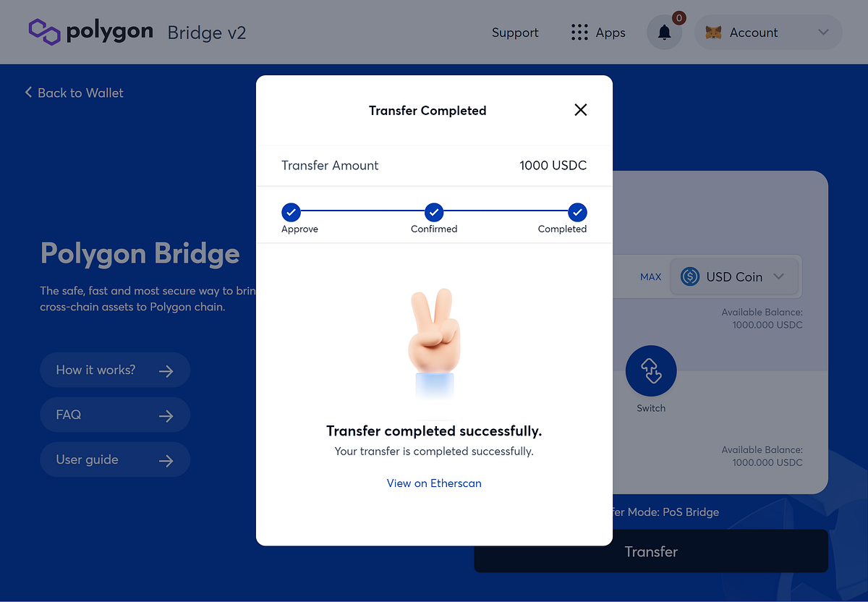868x602 pixels.
Task: Open the Apps grid icon
Action: [579, 33]
